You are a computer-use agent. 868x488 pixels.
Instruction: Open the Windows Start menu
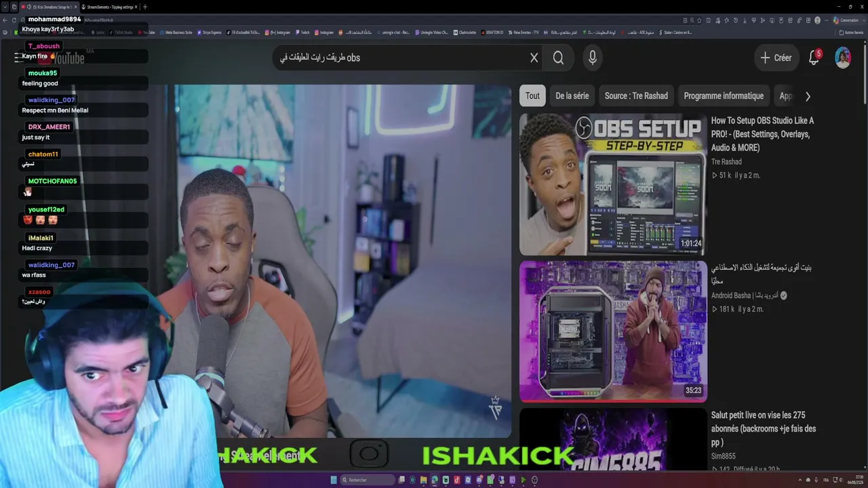[334, 480]
